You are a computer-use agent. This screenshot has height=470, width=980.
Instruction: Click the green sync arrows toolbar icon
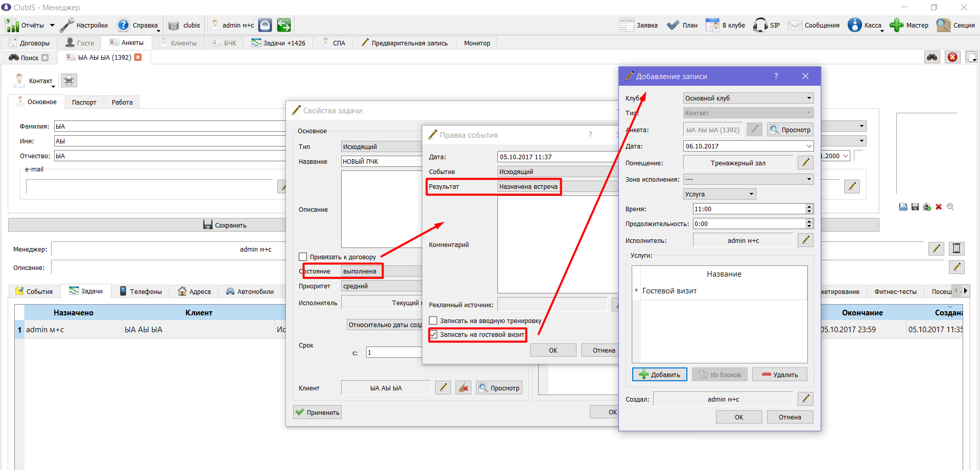pos(284,25)
